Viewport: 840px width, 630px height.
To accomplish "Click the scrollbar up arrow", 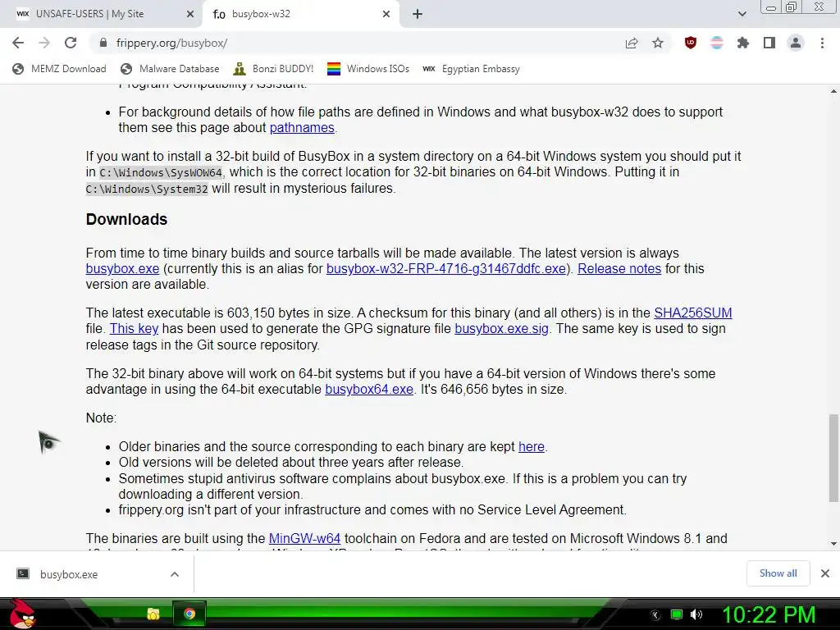I will pos(833,92).
